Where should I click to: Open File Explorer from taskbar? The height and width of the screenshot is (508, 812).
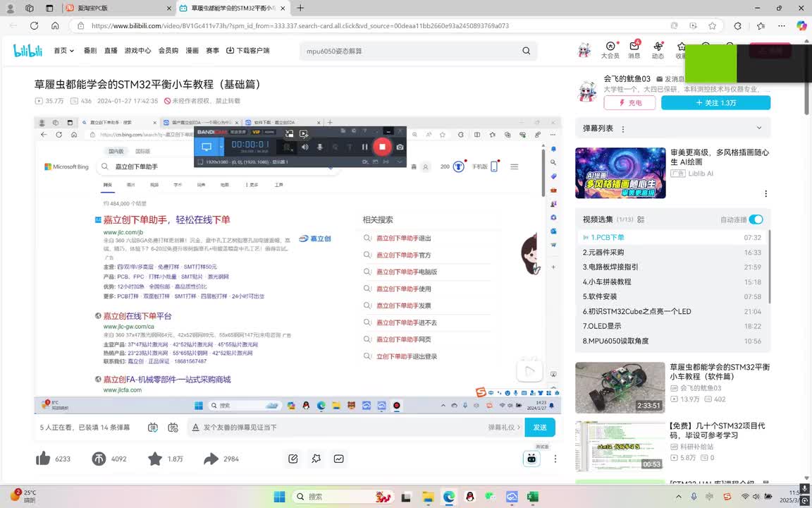pos(428,497)
